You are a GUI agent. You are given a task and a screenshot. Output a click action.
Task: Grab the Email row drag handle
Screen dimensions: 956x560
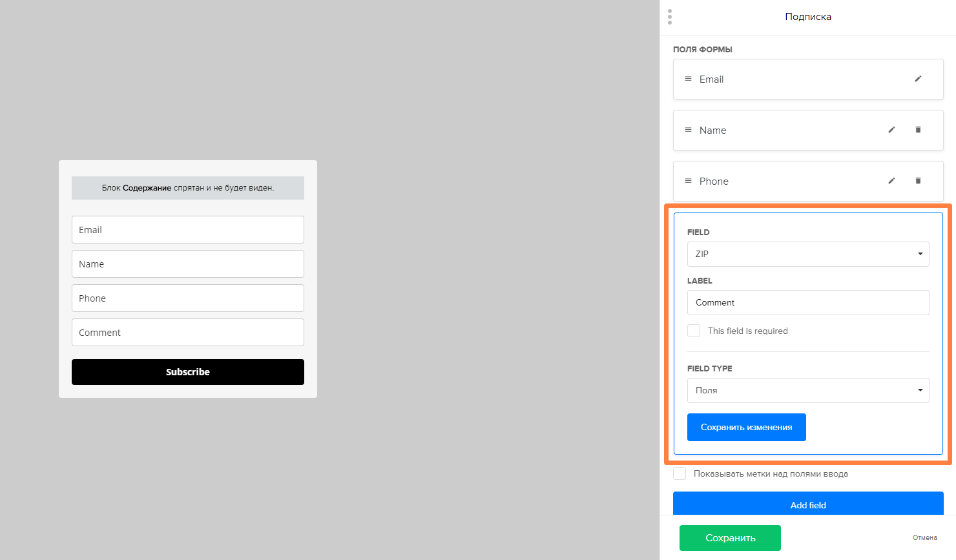tap(688, 79)
